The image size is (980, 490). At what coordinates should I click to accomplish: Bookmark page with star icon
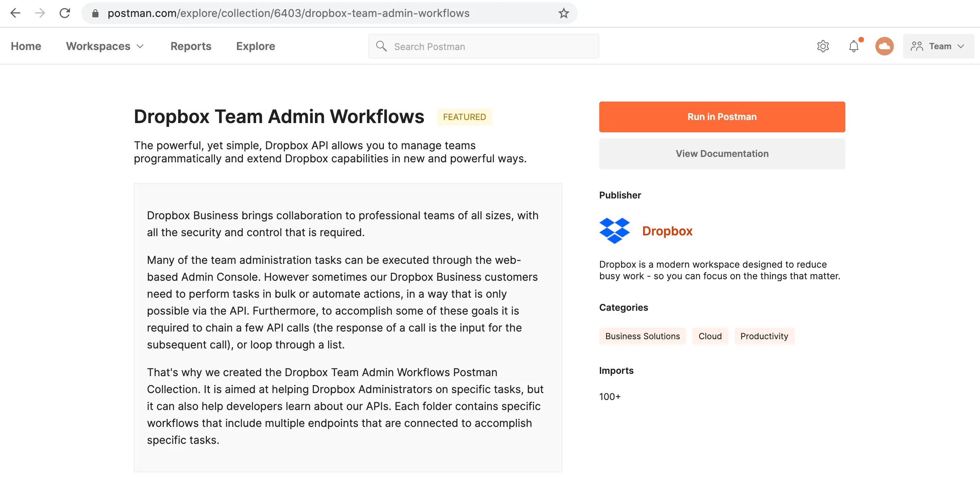(x=563, y=13)
